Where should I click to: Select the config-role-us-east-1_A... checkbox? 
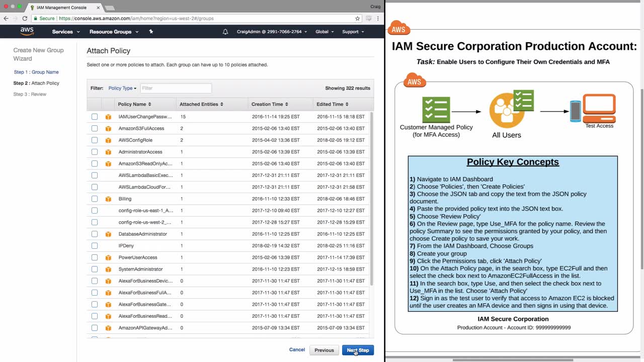[x=95, y=211]
